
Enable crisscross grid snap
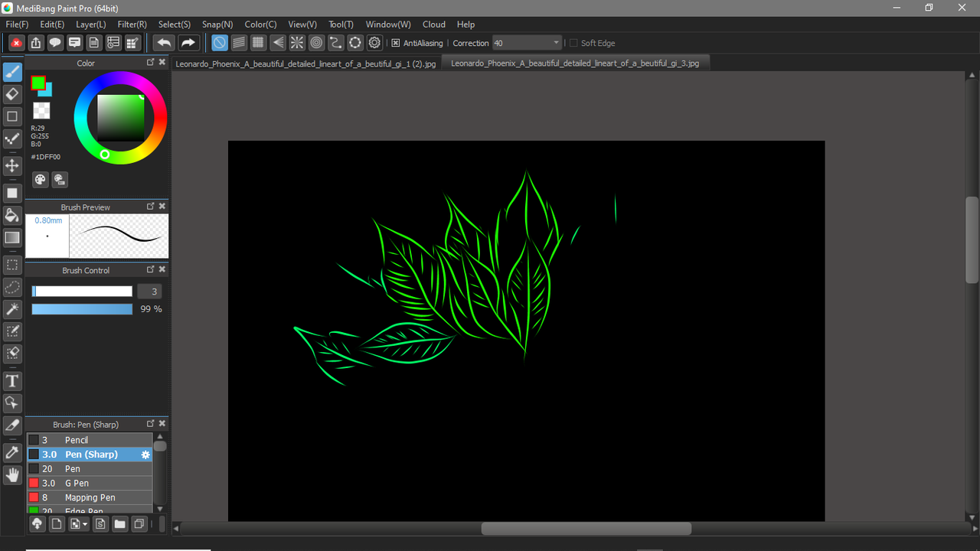point(258,43)
